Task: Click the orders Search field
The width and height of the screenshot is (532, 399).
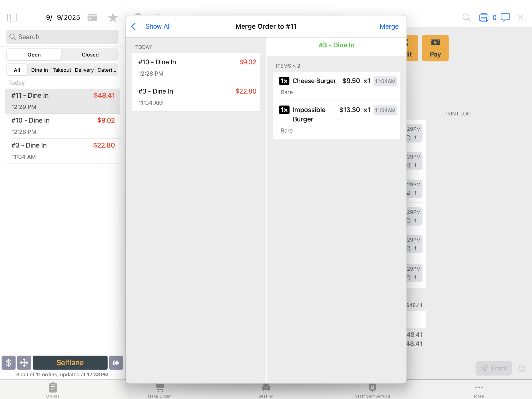Action: coord(62,37)
